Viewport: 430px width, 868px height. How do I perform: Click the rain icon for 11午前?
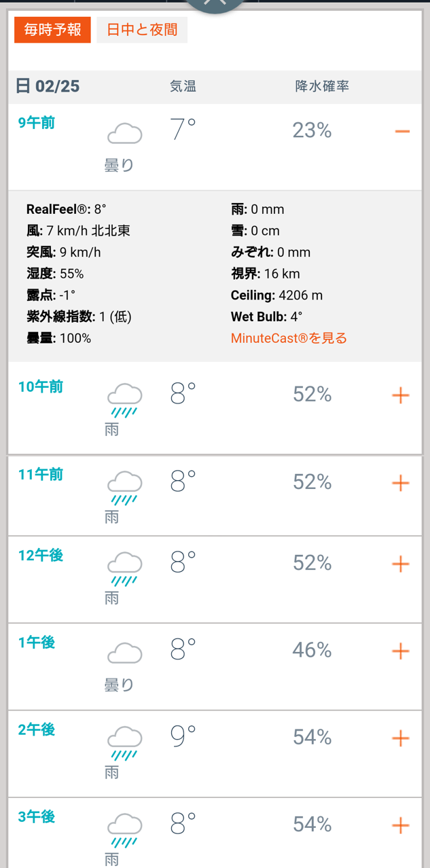pyautogui.click(x=124, y=488)
